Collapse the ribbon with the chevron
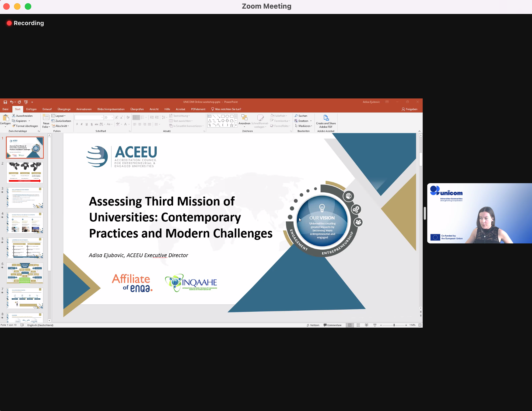 419,131
